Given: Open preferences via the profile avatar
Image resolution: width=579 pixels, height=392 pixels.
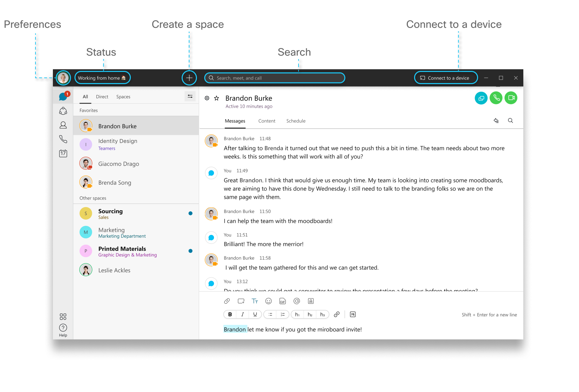Looking at the screenshot, I should 63,78.
